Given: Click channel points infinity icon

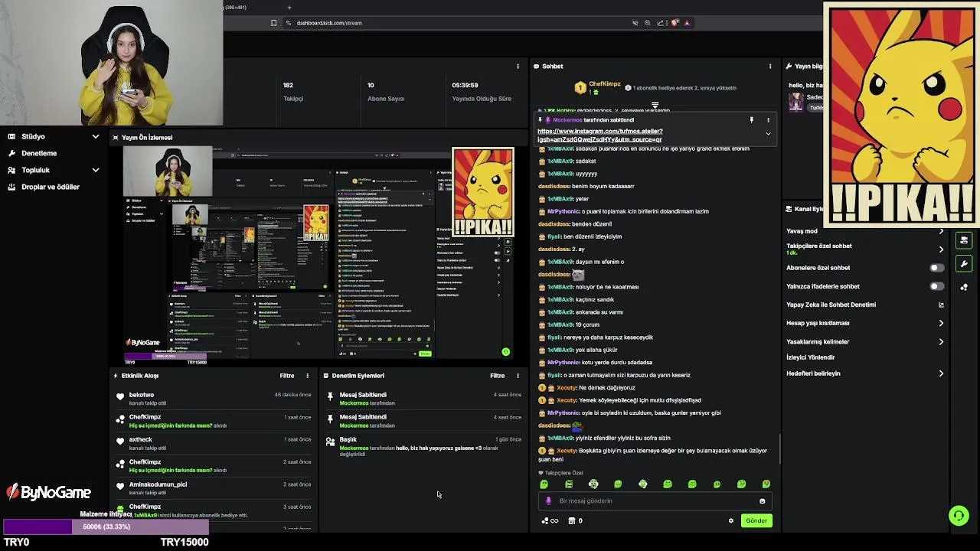Looking at the screenshot, I should click(x=551, y=521).
